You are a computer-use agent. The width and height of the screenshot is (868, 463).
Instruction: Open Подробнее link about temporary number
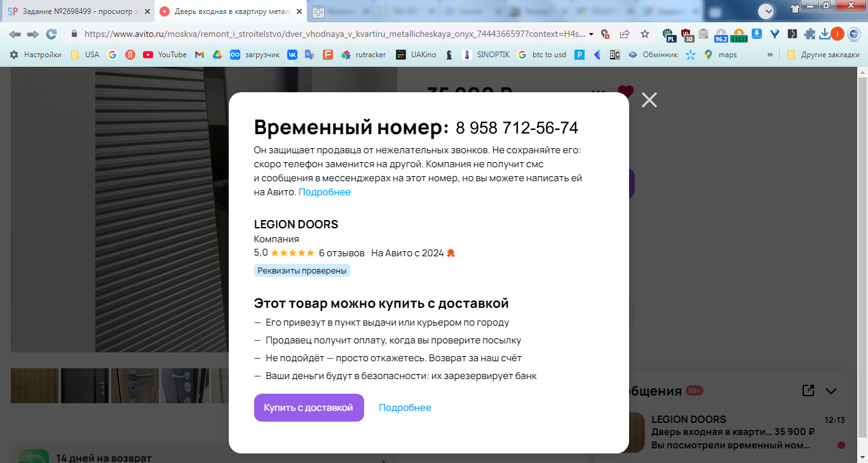pos(325,192)
